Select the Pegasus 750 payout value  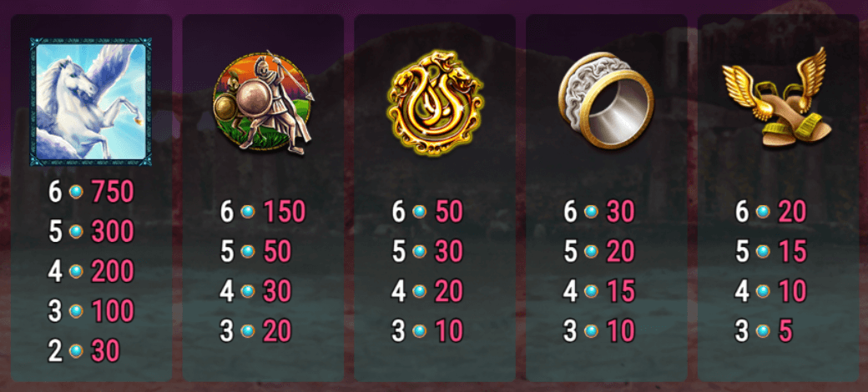pyautogui.click(x=113, y=192)
